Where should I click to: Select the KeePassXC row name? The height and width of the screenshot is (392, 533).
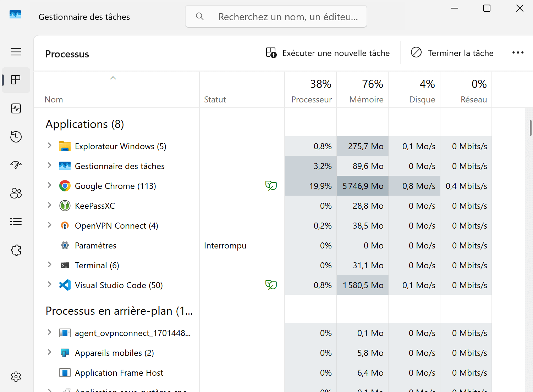[x=95, y=206]
